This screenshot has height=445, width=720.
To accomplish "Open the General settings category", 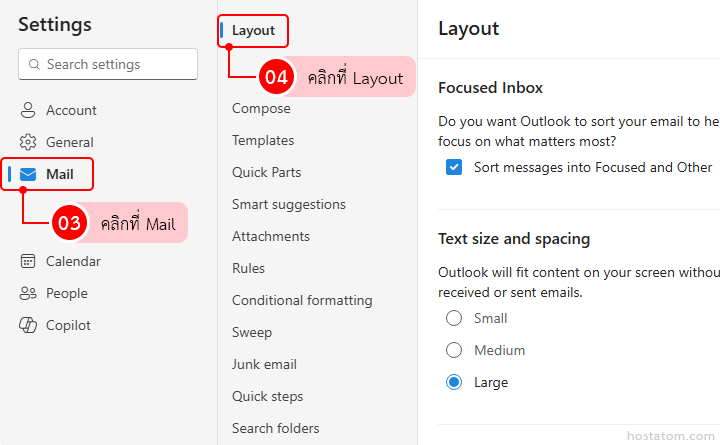I will [70, 142].
